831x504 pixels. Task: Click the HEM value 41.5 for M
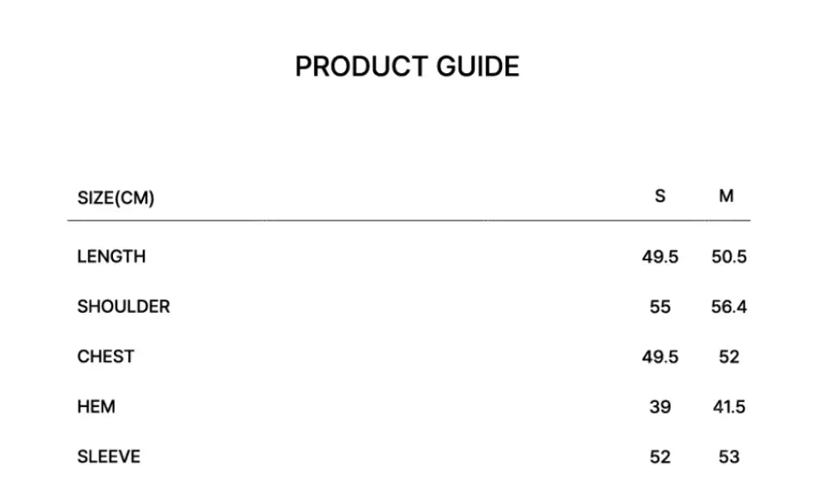pos(729,407)
